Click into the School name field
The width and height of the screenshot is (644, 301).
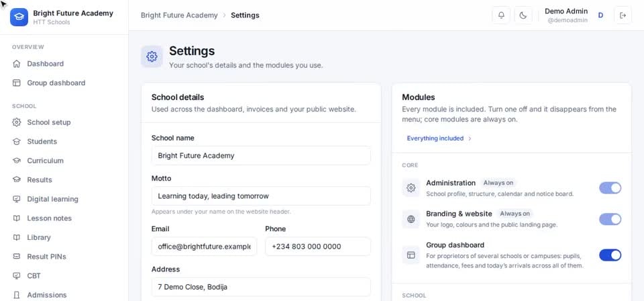261,156
